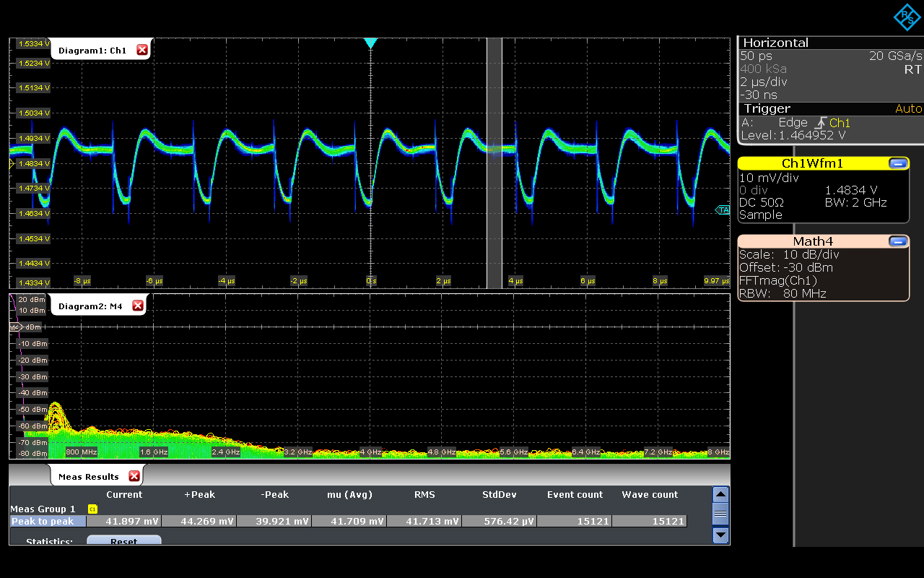Minimize the Ch1Wfm1 signal box
924x578 pixels.
[x=899, y=163]
